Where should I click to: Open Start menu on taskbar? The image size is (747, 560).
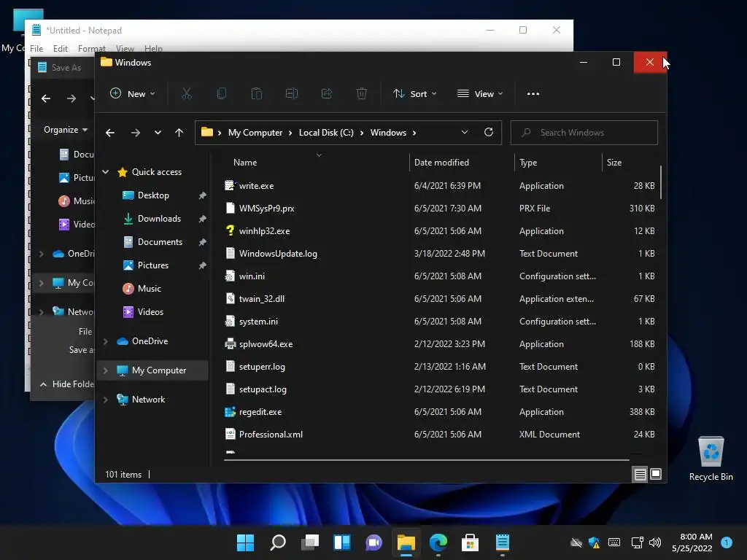click(x=245, y=542)
